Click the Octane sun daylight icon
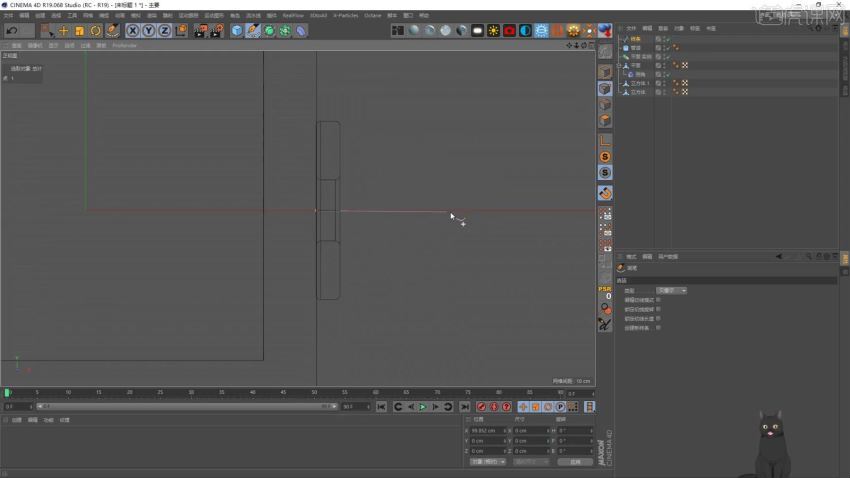Screen dimensions: 850x478 pyautogui.click(x=493, y=30)
